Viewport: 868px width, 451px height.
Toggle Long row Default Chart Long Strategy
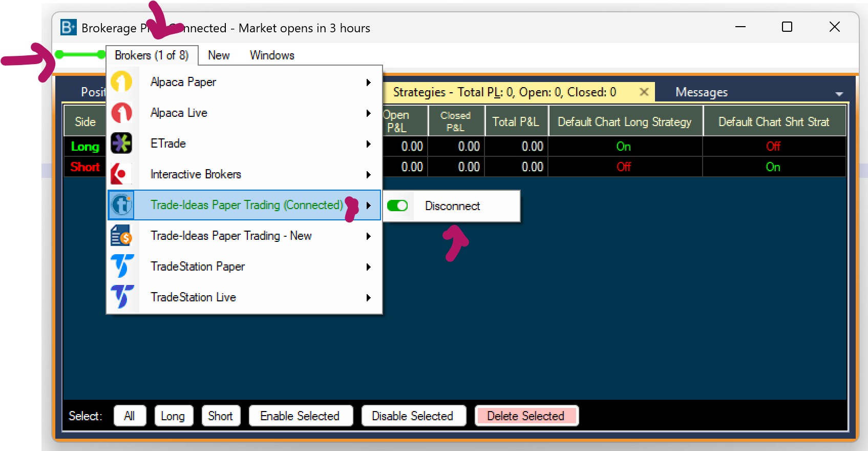point(623,147)
